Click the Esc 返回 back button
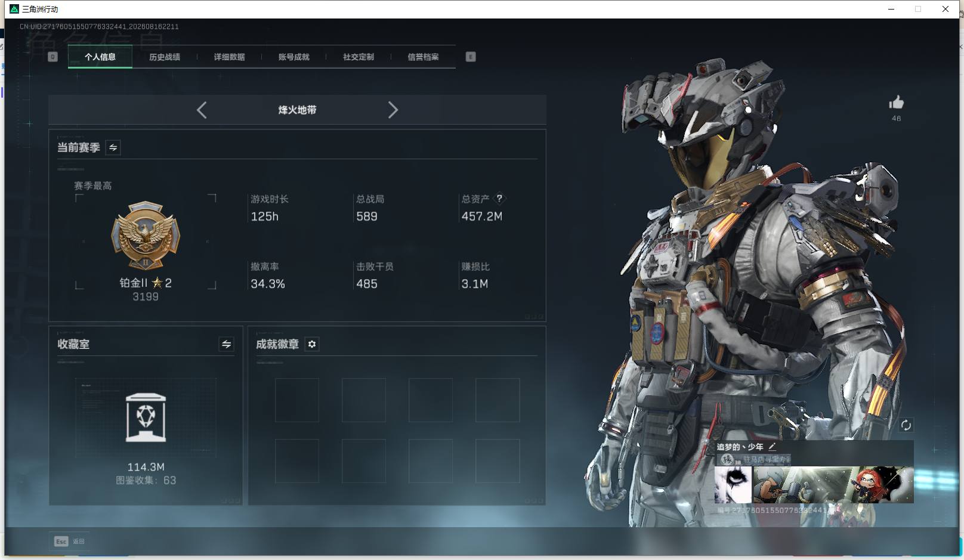The image size is (964, 560). point(69,542)
